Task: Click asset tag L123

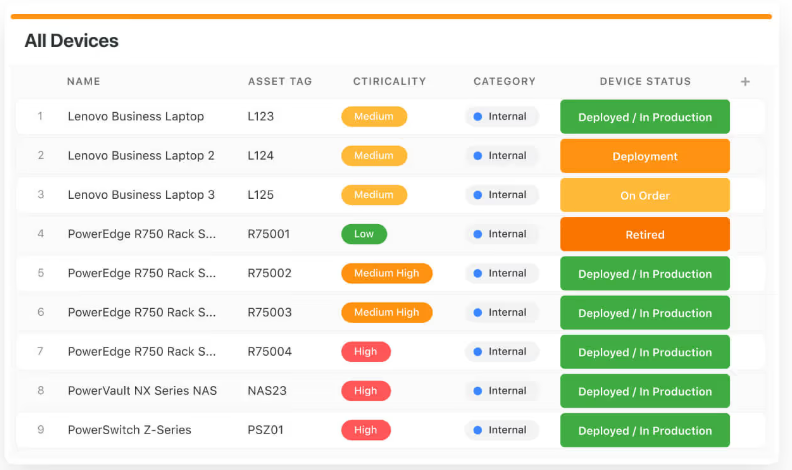Action: 261,117
